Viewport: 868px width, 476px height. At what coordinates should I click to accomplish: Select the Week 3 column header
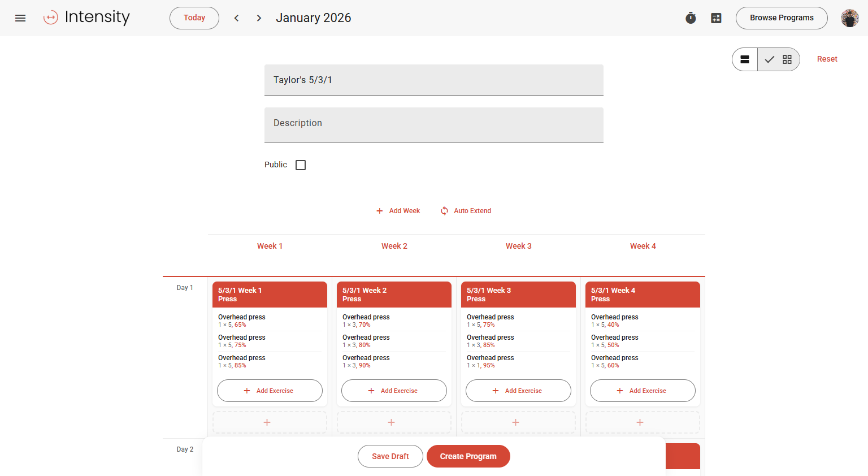pyautogui.click(x=518, y=246)
